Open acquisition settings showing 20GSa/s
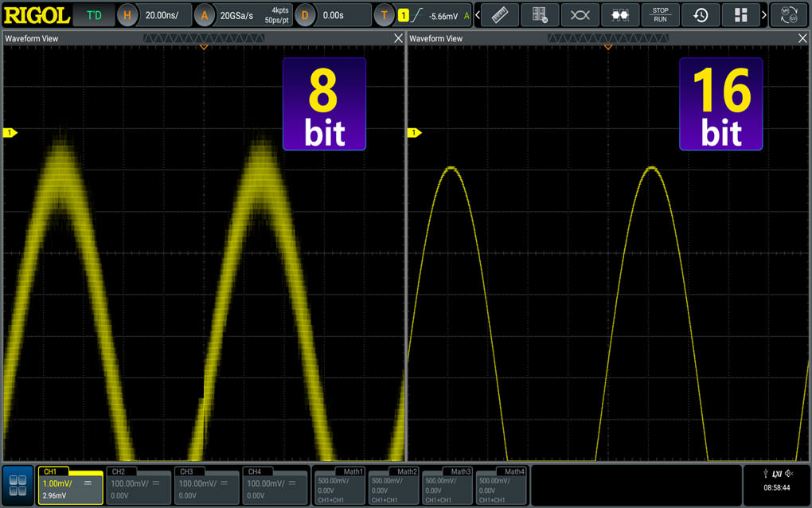This screenshot has height=508, width=812. pyautogui.click(x=243, y=15)
